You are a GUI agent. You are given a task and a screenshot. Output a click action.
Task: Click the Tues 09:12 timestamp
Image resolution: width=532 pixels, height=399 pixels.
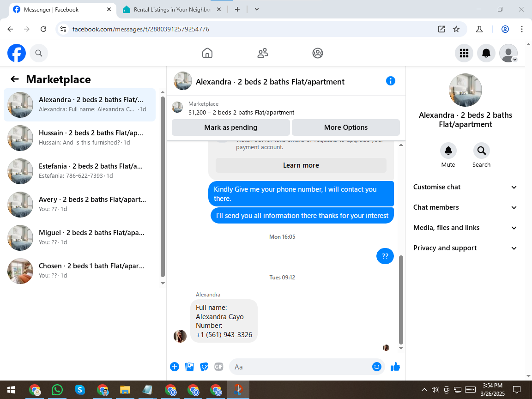(282, 278)
